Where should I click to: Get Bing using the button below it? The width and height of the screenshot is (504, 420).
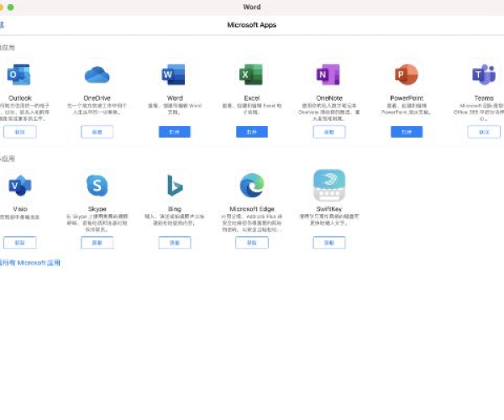pyautogui.click(x=175, y=243)
